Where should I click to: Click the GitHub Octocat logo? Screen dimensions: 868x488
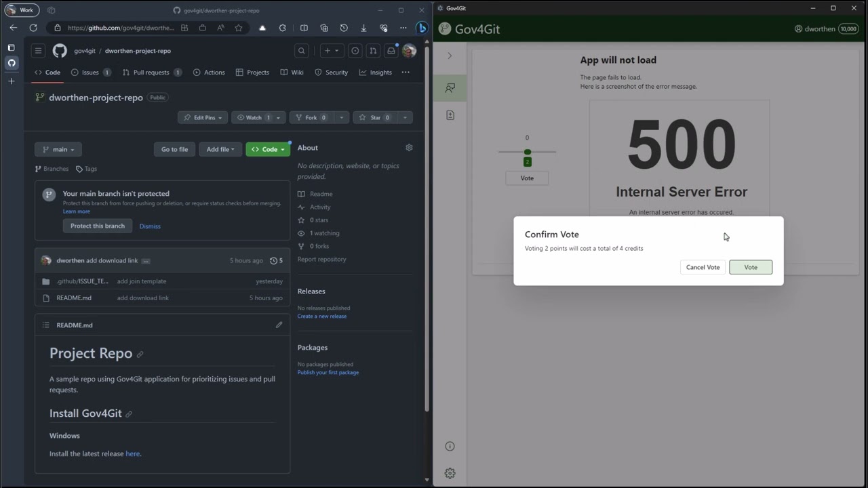(60, 51)
